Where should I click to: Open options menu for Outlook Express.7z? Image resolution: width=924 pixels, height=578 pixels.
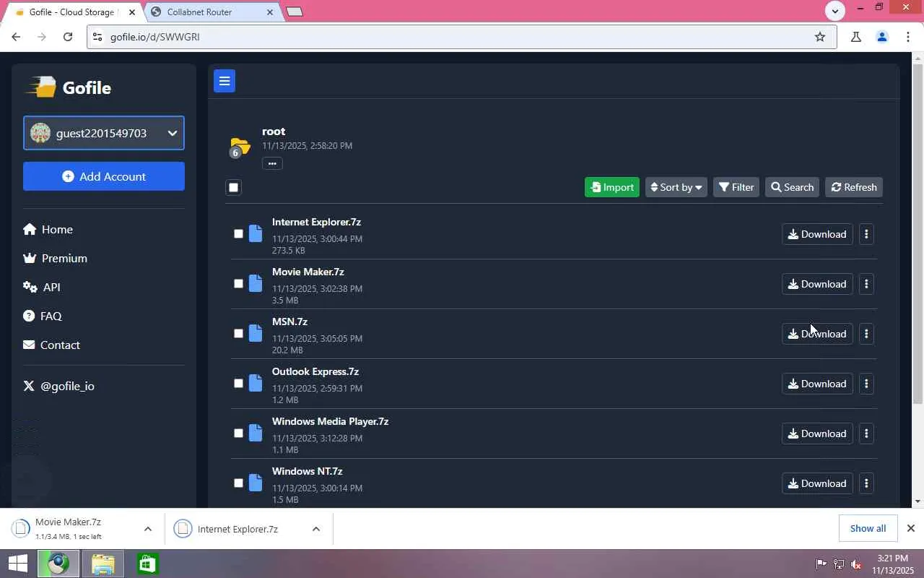pos(866,384)
